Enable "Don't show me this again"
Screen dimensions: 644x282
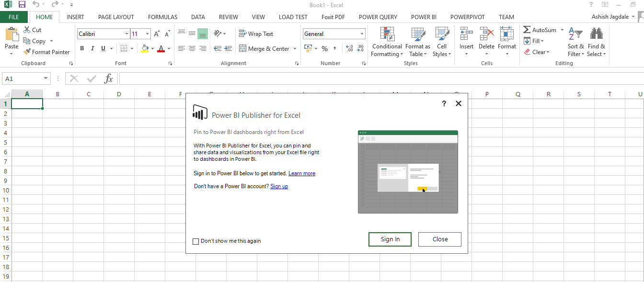click(x=195, y=241)
